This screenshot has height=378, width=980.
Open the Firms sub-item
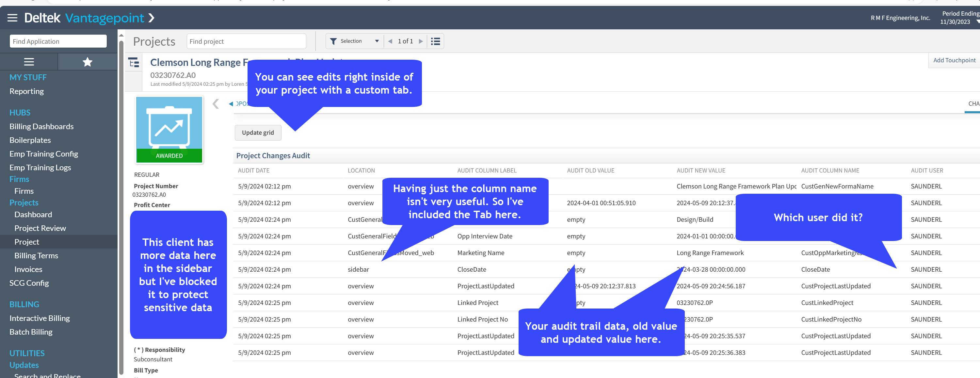coord(24,191)
